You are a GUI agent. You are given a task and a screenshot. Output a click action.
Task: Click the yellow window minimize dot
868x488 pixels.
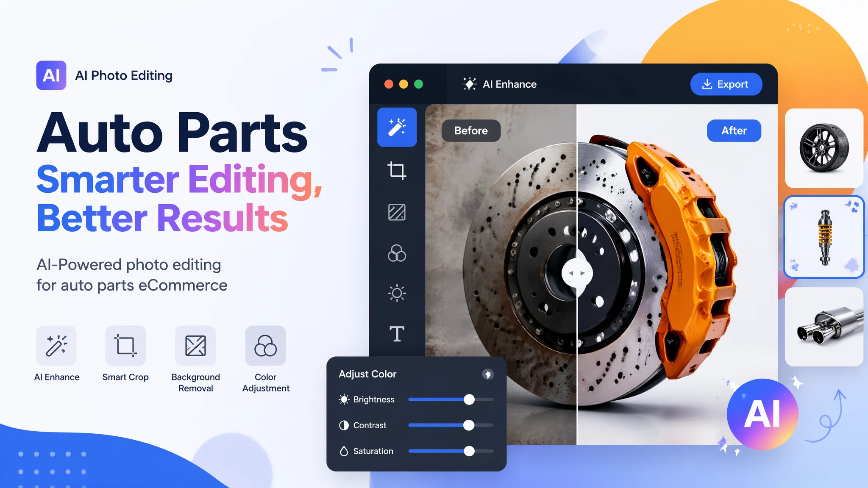click(x=403, y=84)
